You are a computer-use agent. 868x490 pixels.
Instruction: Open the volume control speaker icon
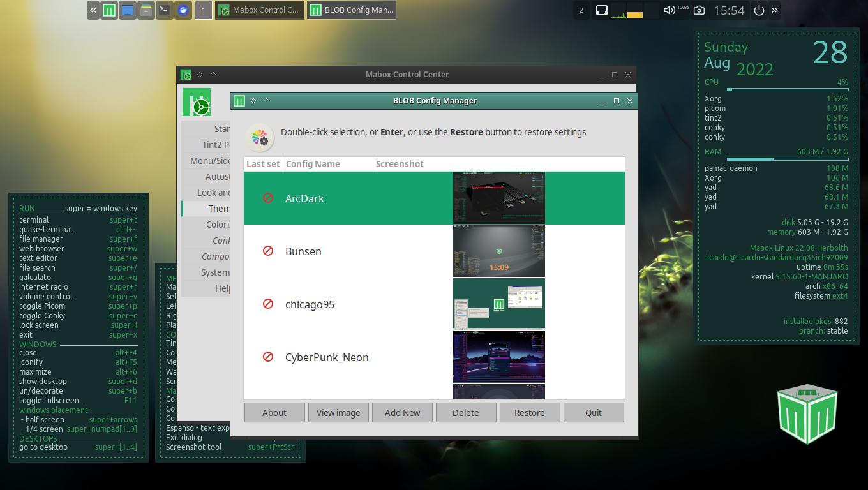pos(670,10)
